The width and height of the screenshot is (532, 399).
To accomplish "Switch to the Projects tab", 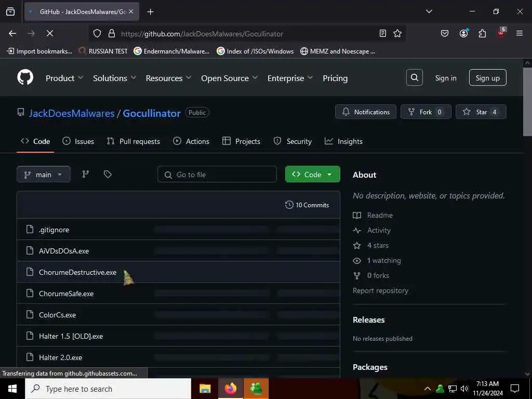I will click(x=241, y=141).
